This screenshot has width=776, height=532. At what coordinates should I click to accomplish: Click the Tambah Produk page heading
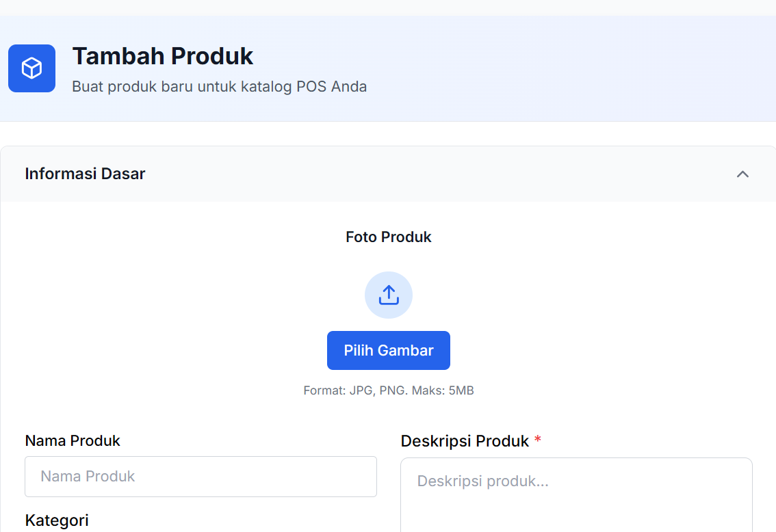pos(163,56)
